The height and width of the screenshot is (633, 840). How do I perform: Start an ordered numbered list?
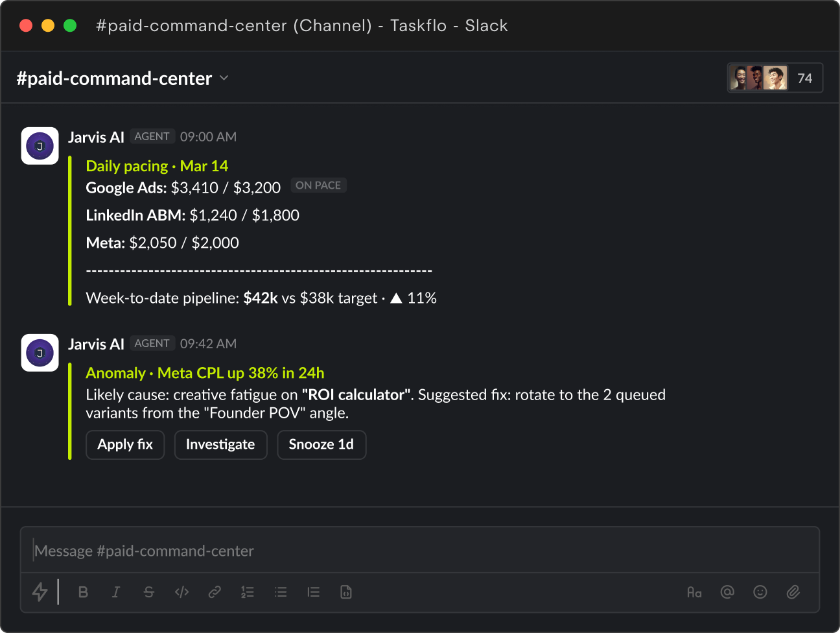point(248,591)
